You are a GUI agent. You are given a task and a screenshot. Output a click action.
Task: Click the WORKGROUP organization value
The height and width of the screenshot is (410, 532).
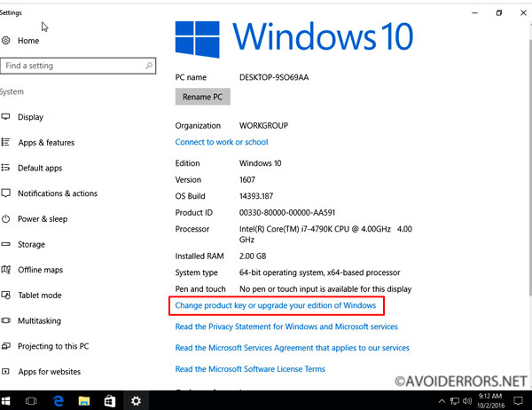pyautogui.click(x=263, y=126)
